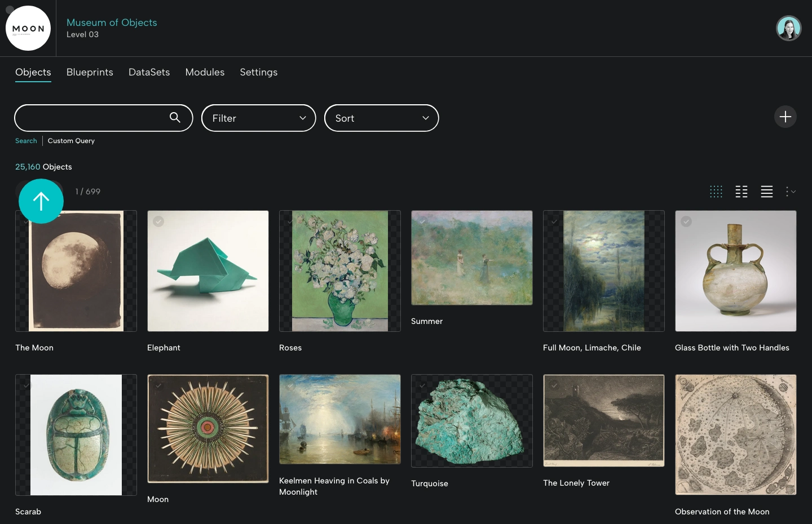Switch to the Blueprints tab
Viewport: 812px width, 524px height.
point(90,72)
